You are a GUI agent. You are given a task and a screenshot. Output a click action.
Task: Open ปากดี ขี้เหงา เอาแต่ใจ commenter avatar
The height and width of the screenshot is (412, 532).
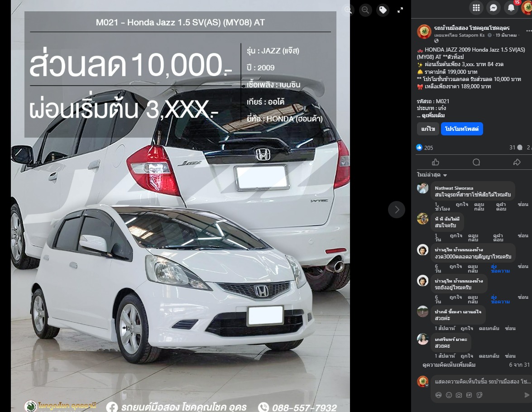(x=423, y=311)
